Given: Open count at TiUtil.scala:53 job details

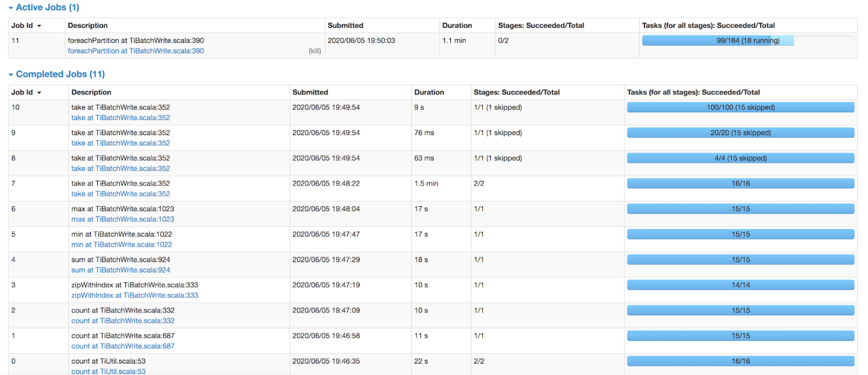Looking at the screenshot, I should [108, 371].
